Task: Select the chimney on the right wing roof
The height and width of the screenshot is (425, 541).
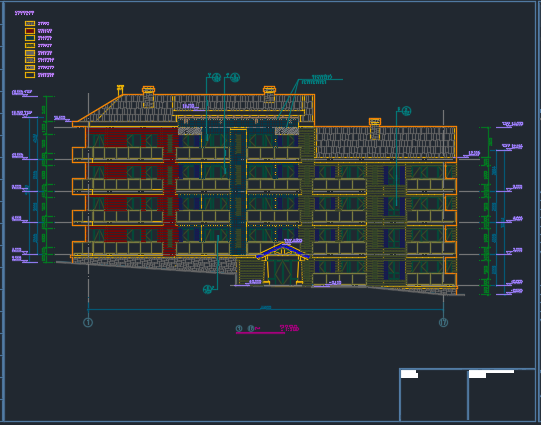Action: 375,129
